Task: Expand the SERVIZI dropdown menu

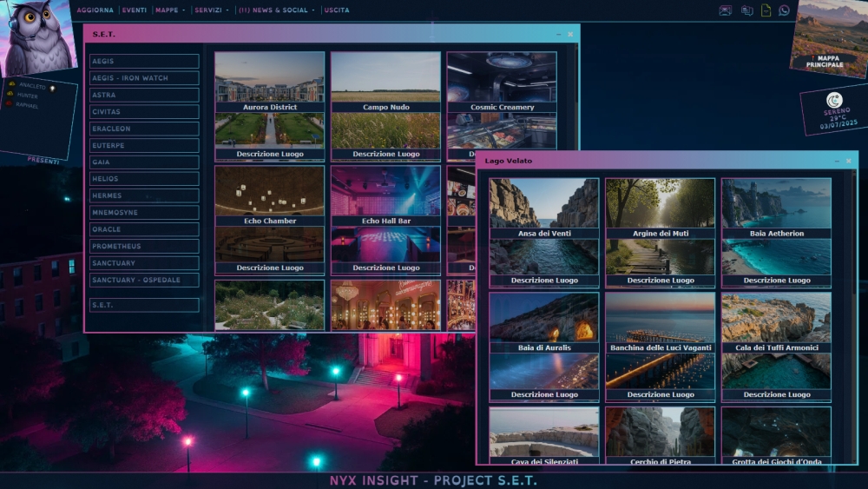Action: tap(211, 10)
